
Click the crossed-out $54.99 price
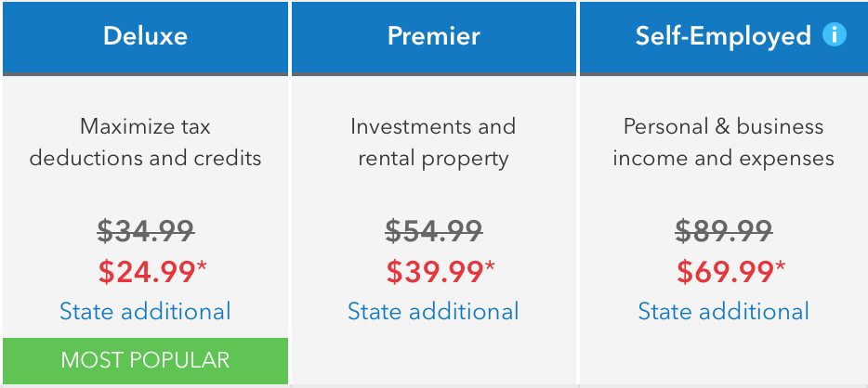pyautogui.click(x=434, y=230)
